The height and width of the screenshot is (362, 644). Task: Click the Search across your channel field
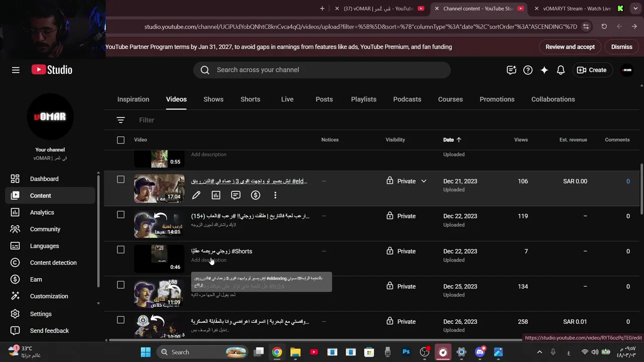click(x=322, y=70)
